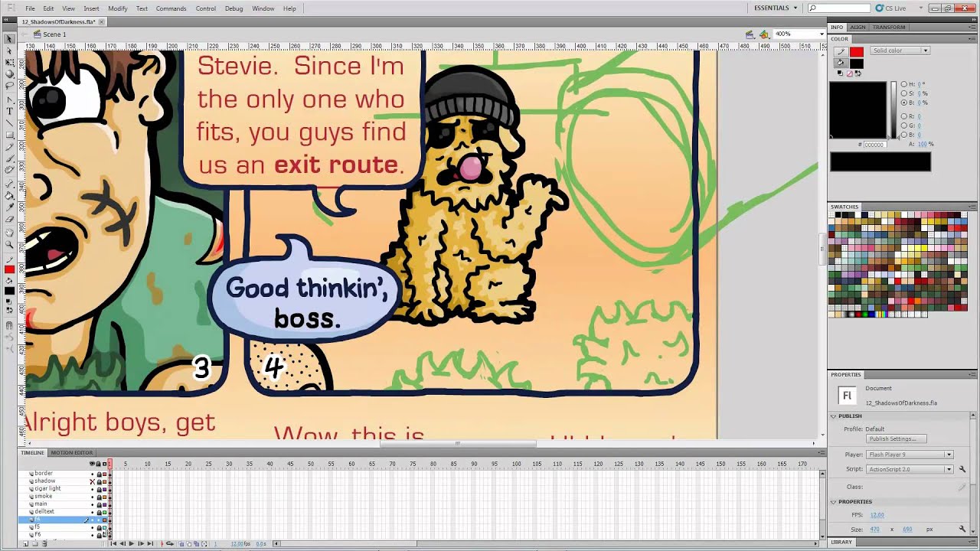
Task: Open the Color panel options menu
Action: pos(972,39)
